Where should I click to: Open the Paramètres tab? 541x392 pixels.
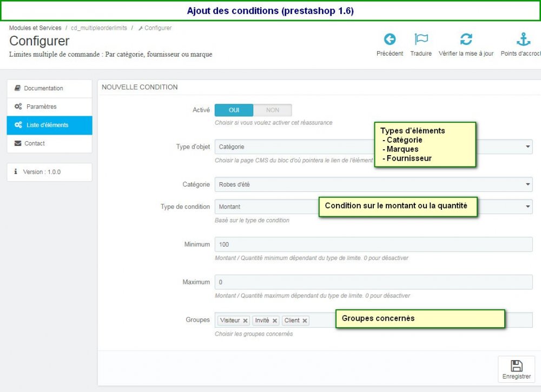pos(49,107)
